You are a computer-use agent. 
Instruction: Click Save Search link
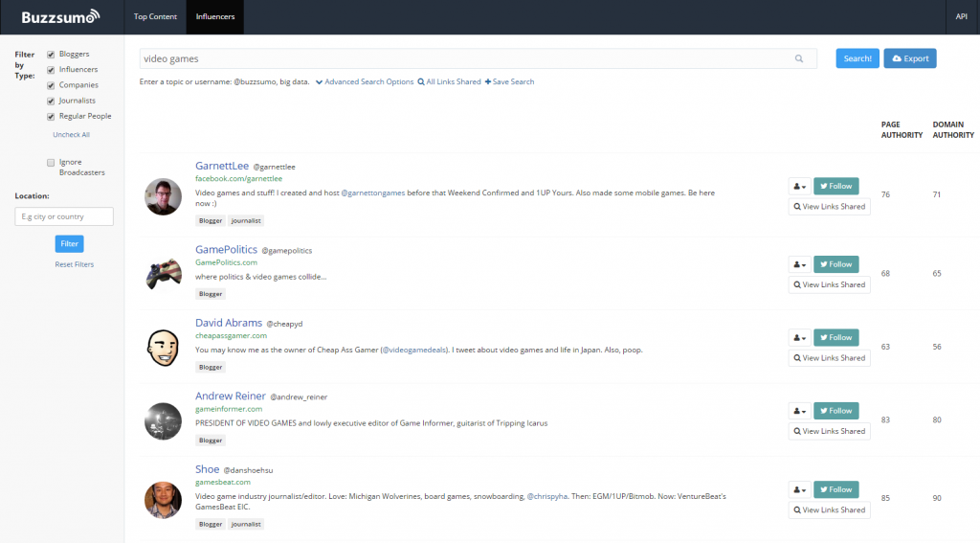(509, 82)
